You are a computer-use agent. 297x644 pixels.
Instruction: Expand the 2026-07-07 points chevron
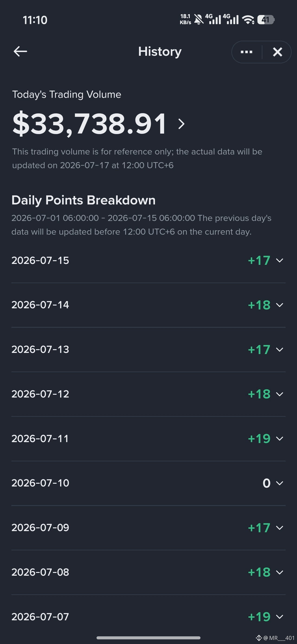point(280,617)
